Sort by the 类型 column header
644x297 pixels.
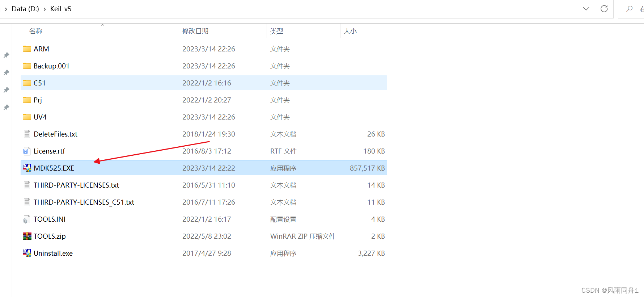point(277,31)
